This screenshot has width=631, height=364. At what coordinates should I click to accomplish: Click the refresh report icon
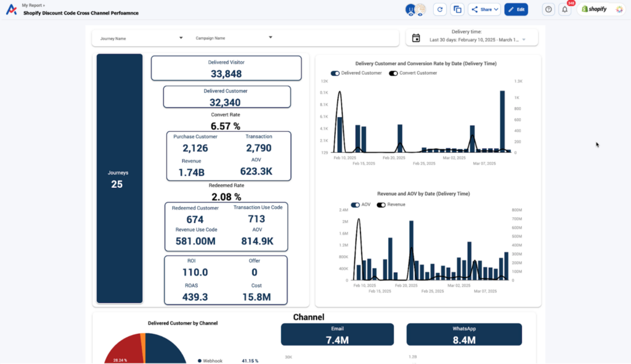440,9
